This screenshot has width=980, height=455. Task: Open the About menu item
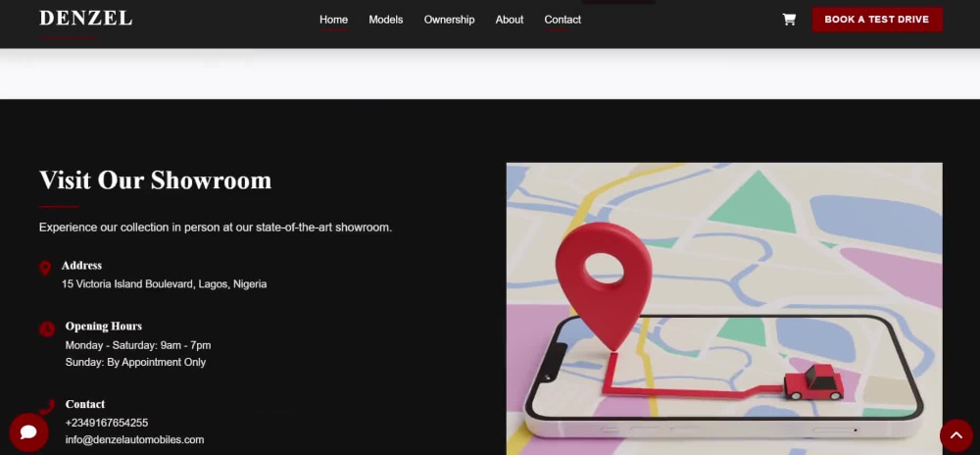click(510, 20)
